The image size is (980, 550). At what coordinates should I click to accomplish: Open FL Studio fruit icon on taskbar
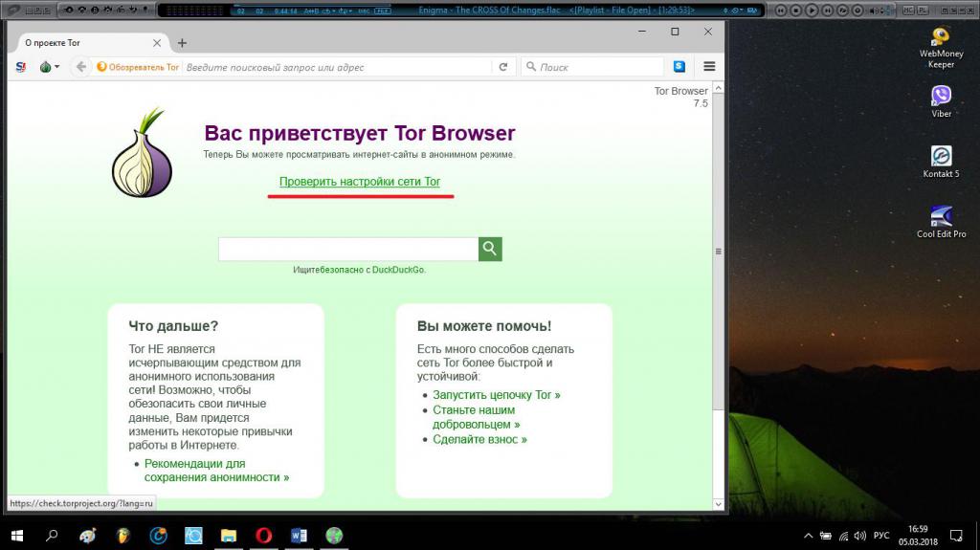coord(123,536)
